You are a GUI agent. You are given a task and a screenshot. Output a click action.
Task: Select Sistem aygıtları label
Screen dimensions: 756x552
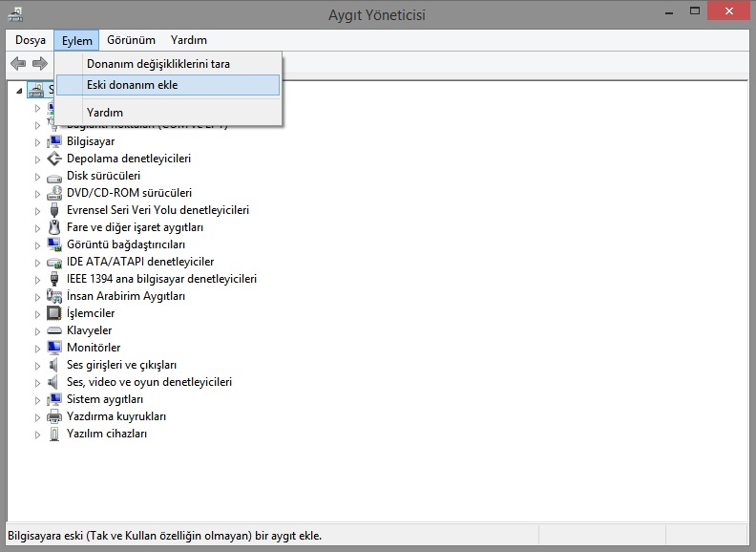click(105, 399)
